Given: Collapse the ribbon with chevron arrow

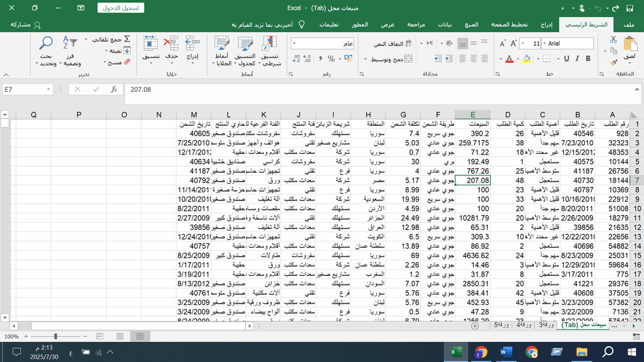Looking at the screenshot, I should click(6, 75).
